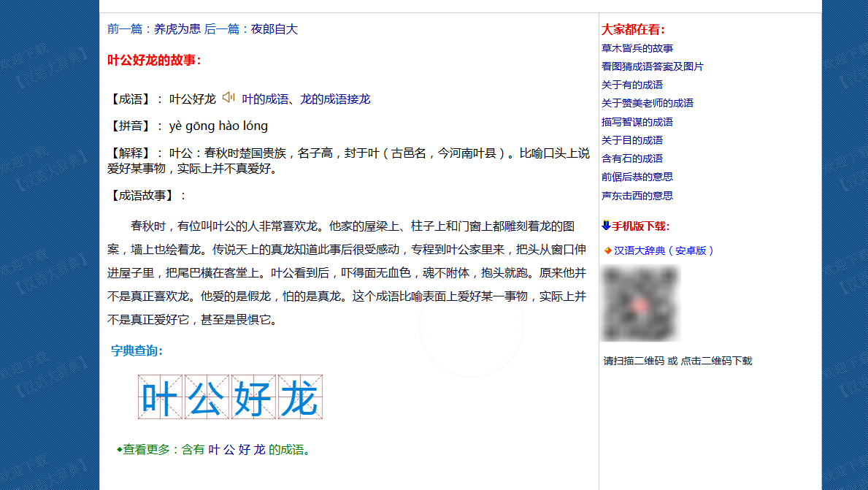
Task: Open the 公 character tile in dictionary lookup
Action: pyautogui.click(x=207, y=397)
